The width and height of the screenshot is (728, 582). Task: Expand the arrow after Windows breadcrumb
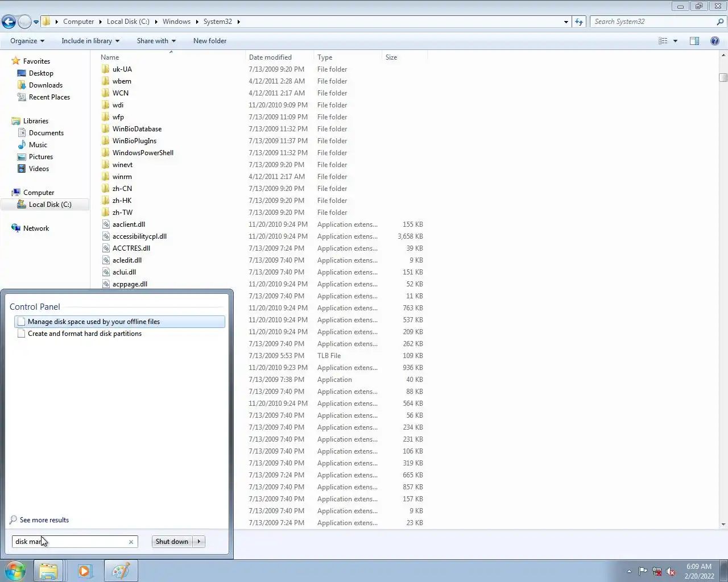point(197,22)
